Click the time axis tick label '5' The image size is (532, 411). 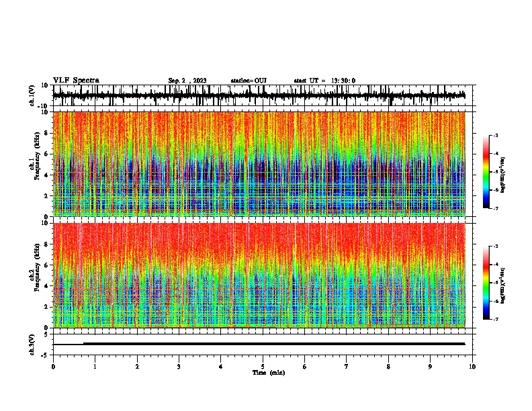point(263,367)
